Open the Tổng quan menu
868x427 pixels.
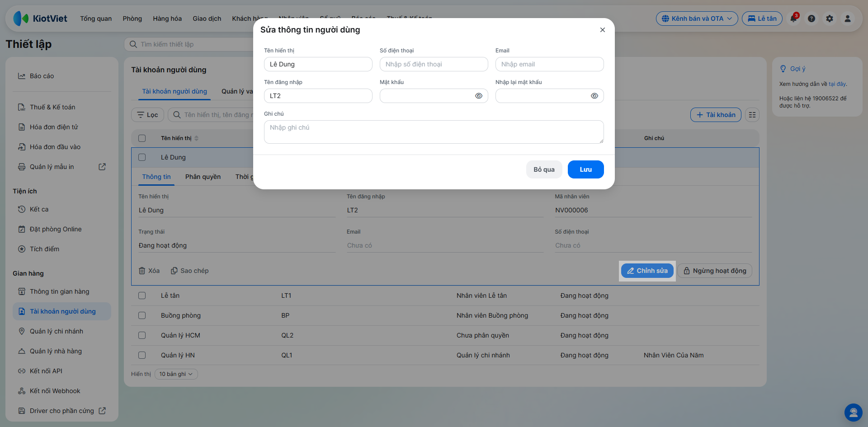point(96,19)
